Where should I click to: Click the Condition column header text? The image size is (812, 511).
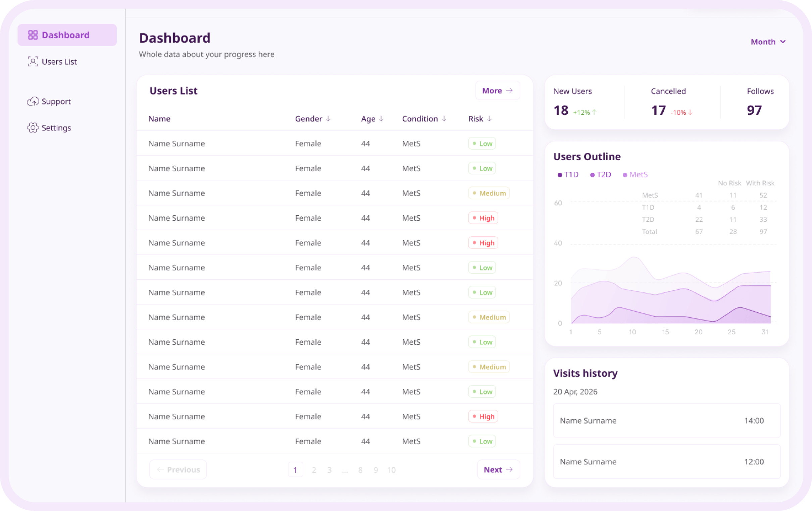point(420,119)
